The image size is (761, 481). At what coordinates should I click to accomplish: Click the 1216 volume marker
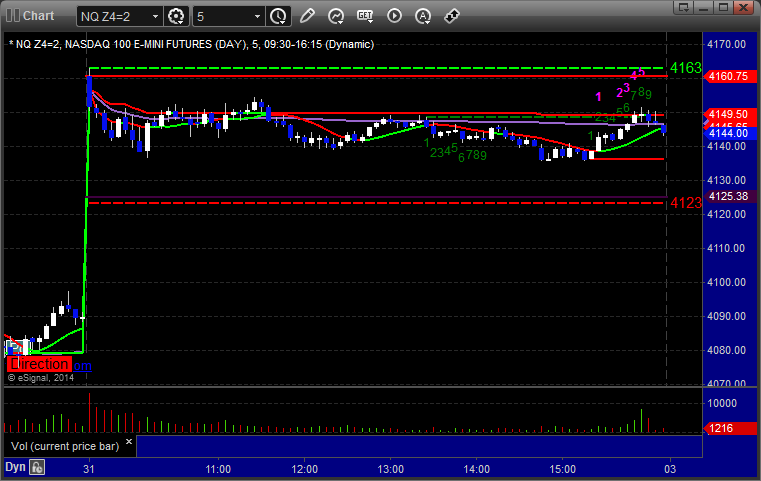729,428
